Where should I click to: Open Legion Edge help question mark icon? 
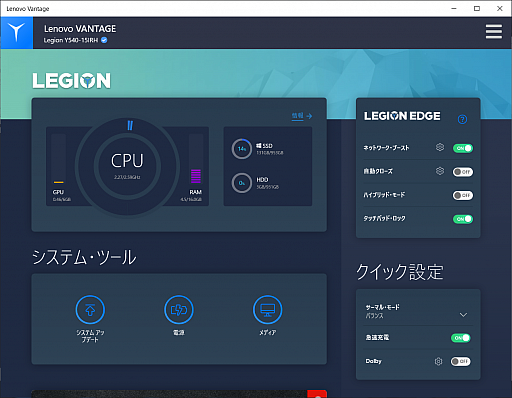[462, 119]
